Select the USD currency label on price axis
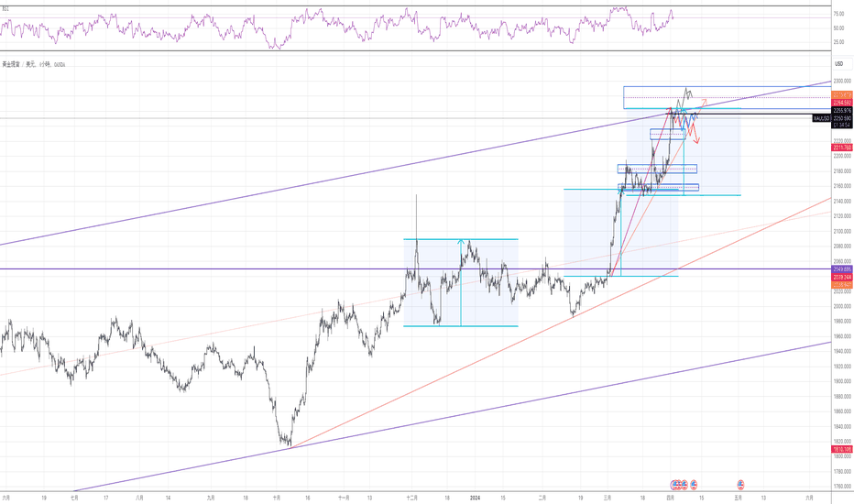 pos(838,63)
